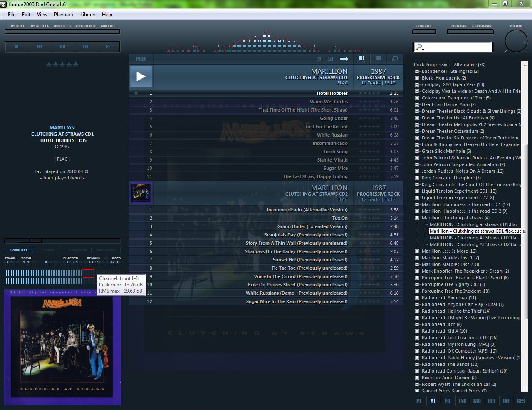This screenshot has width=532, height=410.
Task: Click the double arrow playback order icon
Action: [x=344, y=59]
